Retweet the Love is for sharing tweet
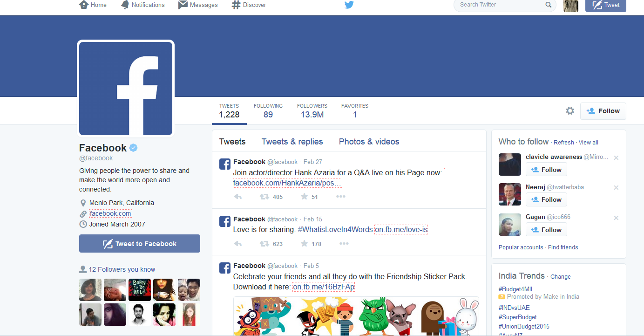Viewport: 644px width, 336px height. 264,244
